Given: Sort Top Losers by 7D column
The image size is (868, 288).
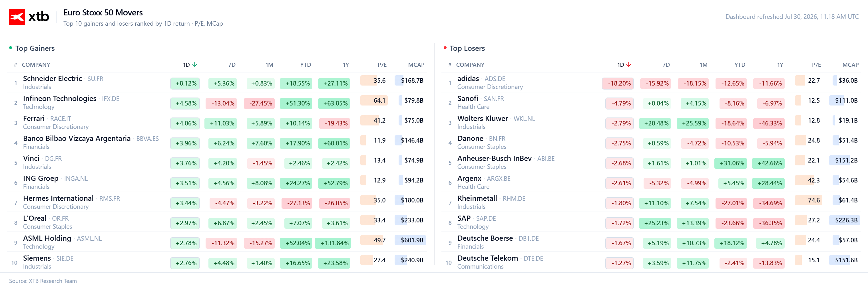Looking at the screenshot, I should click(666, 65).
